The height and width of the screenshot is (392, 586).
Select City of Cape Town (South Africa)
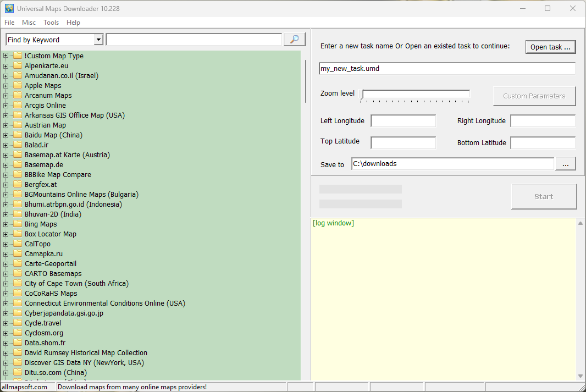click(76, 283)
